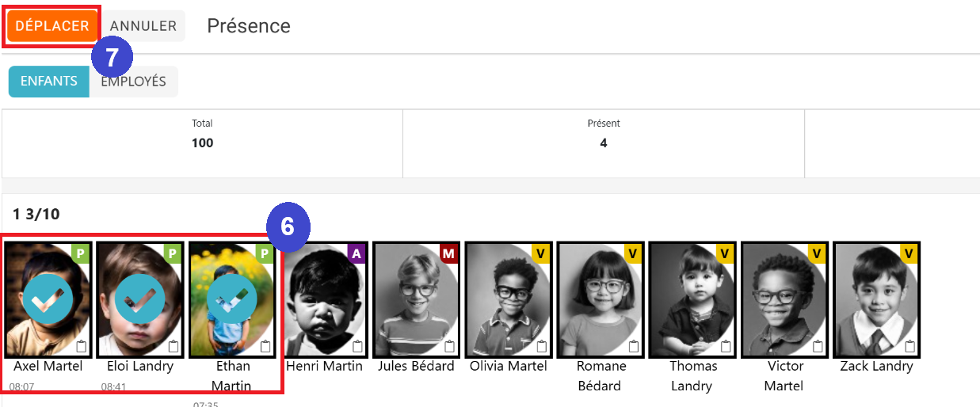Click the dark red M badge on Jules Bédard

[x=448, y=253]
